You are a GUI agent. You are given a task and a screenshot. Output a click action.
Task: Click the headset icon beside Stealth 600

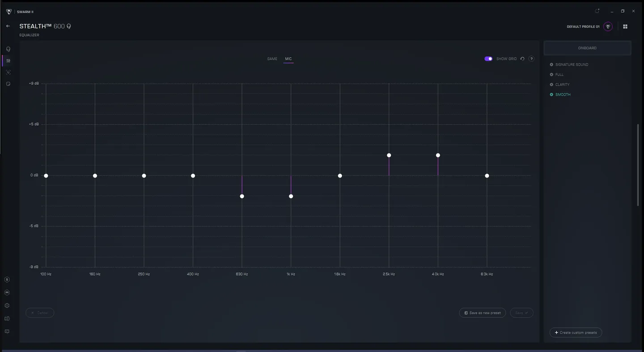coord(69,26)
